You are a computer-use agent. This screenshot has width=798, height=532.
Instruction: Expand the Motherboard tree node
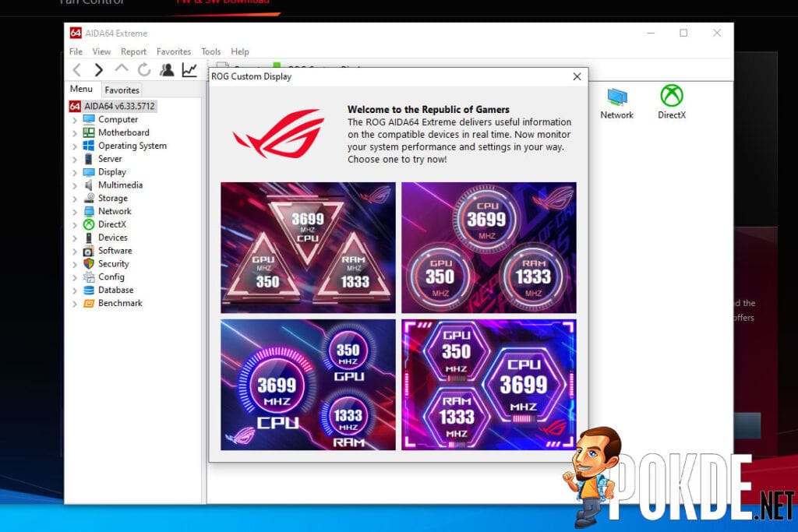tap(75, 133)
